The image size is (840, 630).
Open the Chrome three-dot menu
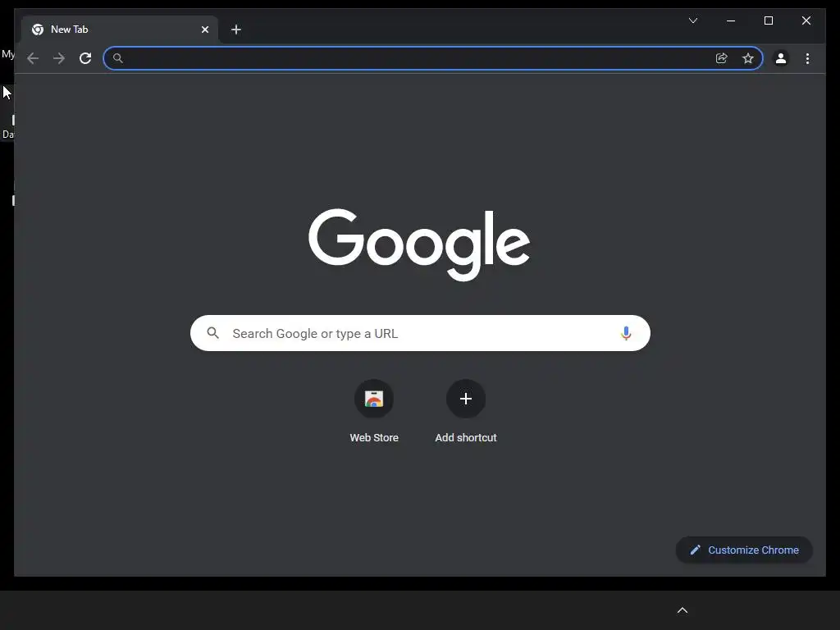coord(807,58)
